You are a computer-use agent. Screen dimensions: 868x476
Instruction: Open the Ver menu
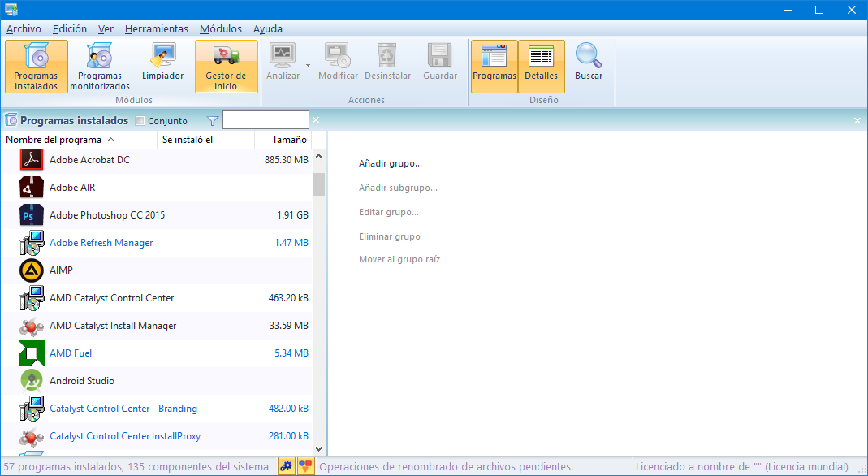(106, 28)
